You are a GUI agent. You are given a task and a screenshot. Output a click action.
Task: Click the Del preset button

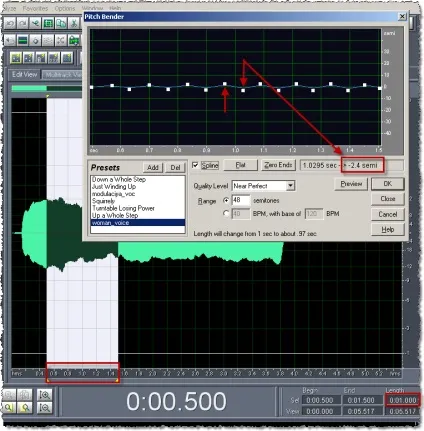coord(175,167)
